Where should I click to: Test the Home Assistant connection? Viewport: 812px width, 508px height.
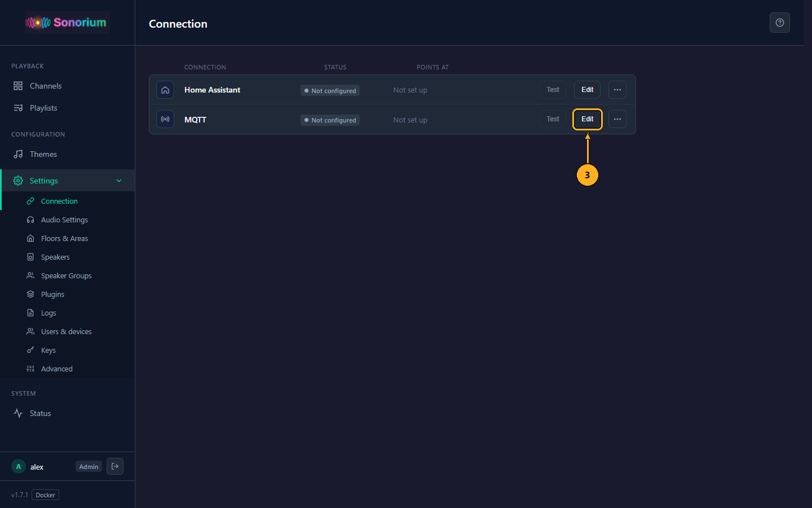pos(553,90)
